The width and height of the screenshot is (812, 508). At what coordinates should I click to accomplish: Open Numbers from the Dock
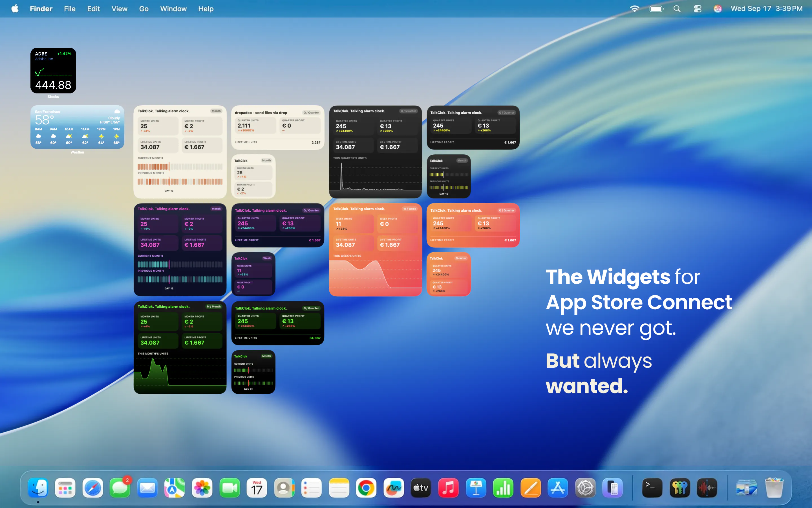click(x=503, y=487)
